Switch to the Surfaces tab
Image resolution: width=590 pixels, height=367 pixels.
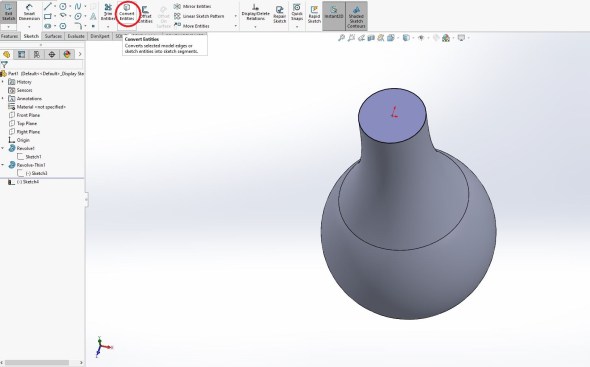(x=53, y=36)
